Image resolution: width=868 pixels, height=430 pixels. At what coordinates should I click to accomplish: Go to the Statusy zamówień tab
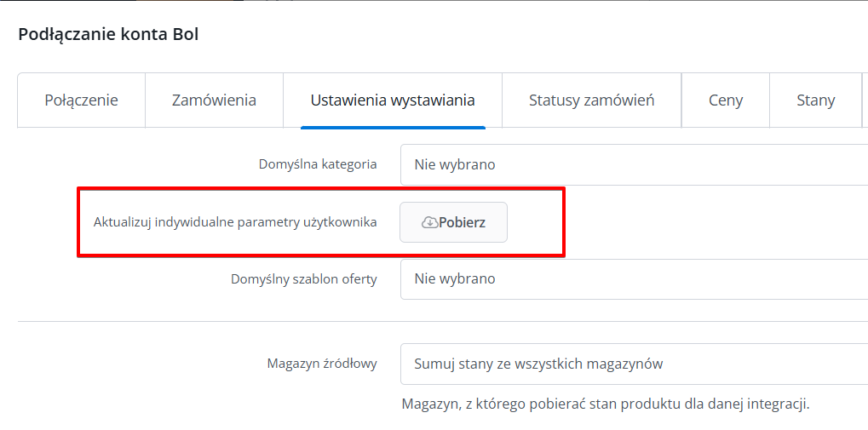point(592,100)
